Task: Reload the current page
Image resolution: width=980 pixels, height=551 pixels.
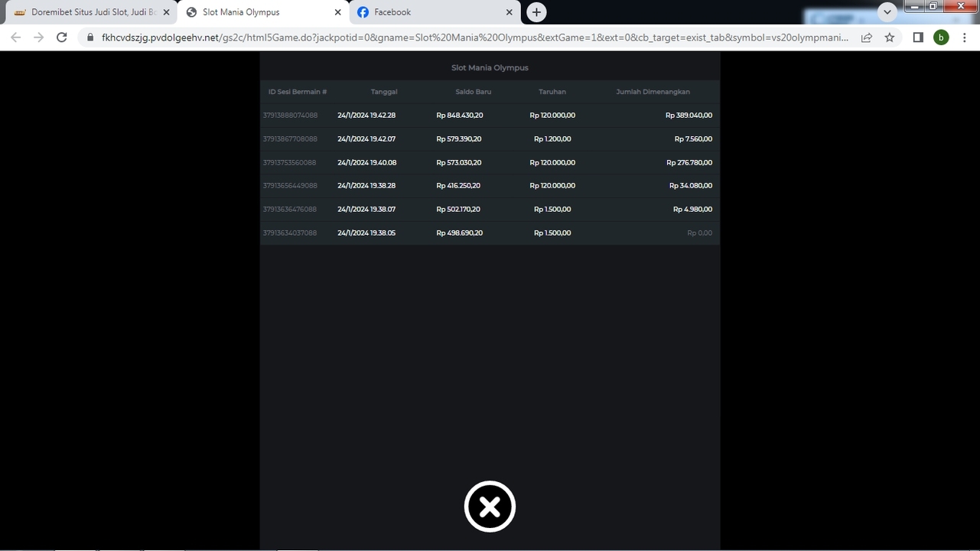Action: point(62,37)
